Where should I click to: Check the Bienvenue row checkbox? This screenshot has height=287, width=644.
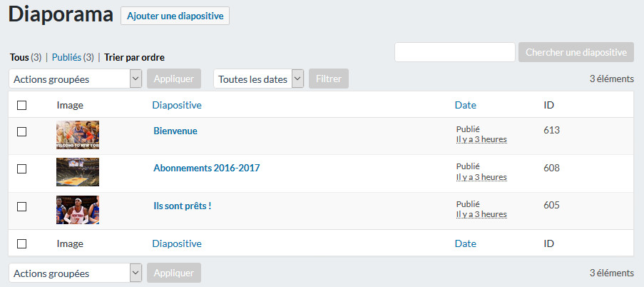click(22, 131)
